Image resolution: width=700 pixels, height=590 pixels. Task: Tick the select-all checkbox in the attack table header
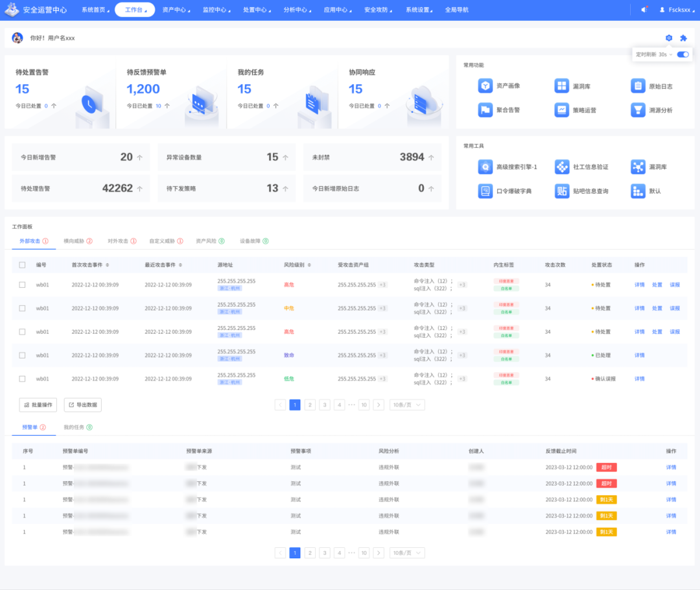[x=22, y=265]
